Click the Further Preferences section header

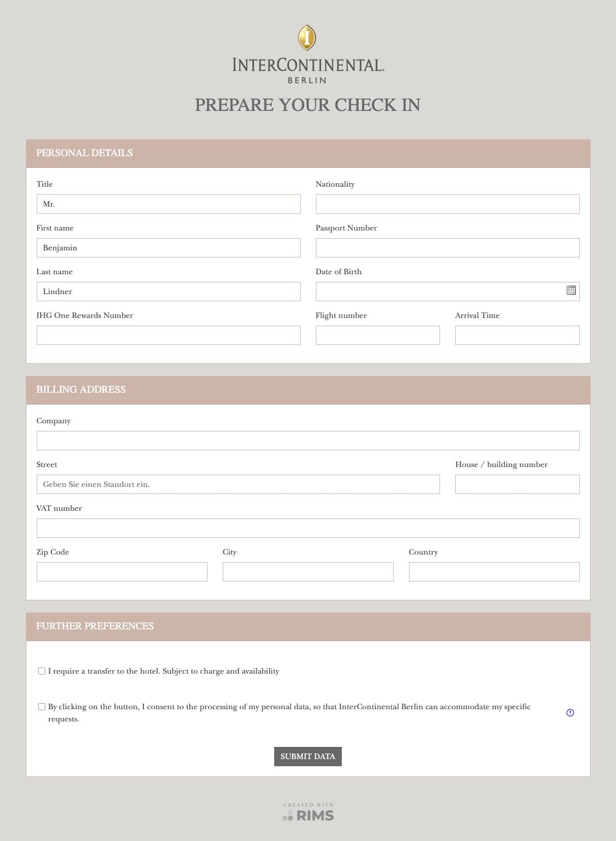pyautogui.click(x=308, y=627)
